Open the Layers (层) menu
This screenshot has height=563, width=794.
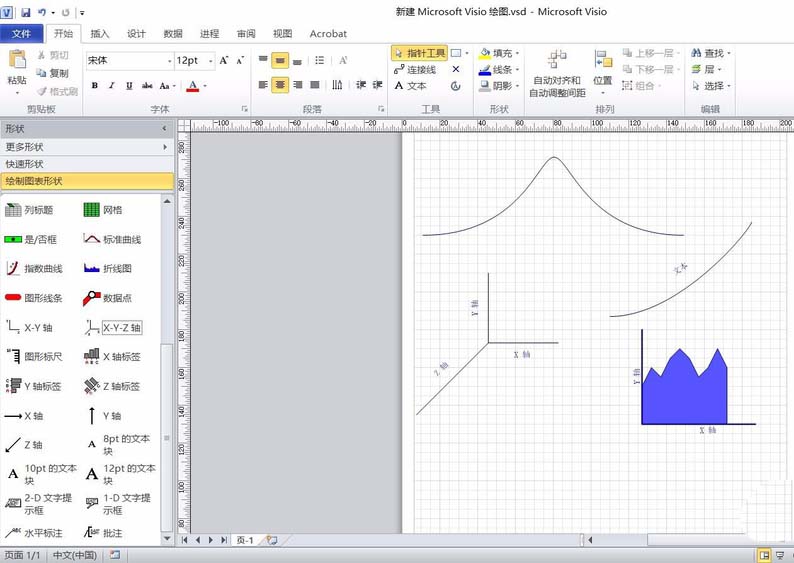pos(706,69)
